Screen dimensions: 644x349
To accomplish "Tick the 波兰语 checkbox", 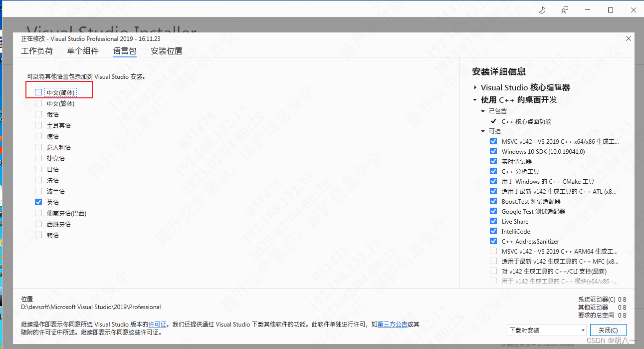I will click(38, 191).
